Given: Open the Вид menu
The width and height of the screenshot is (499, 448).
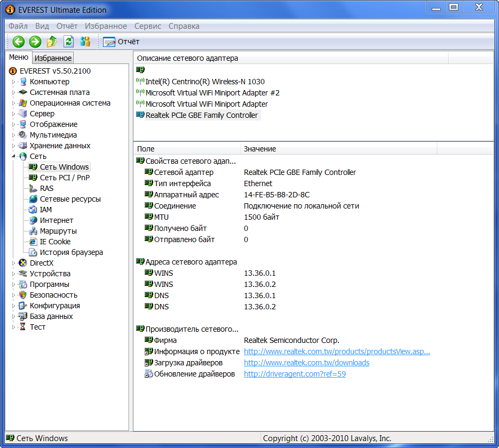Looking at the screenshot, I should (x=42, y=26).
